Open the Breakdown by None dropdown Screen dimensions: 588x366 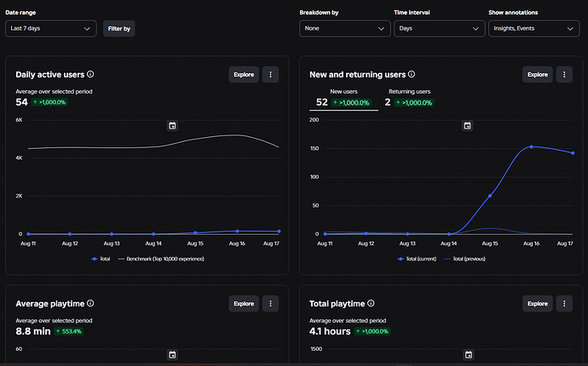pyautogui.click(x=345, y=28)
